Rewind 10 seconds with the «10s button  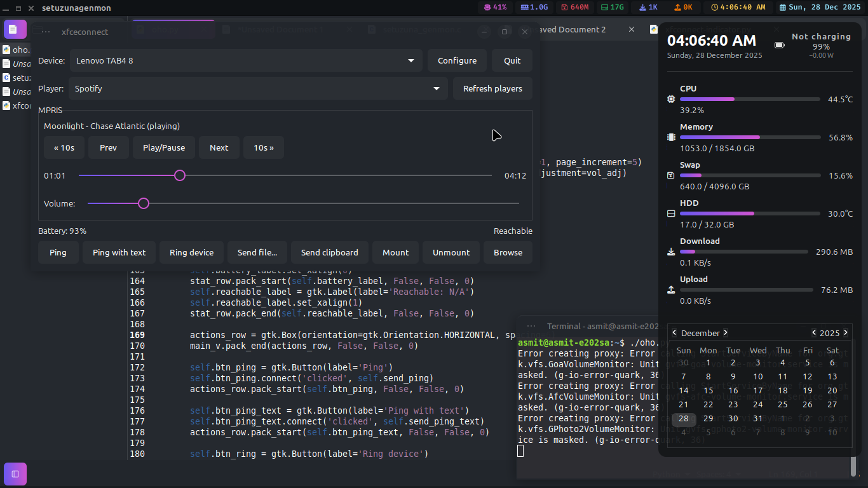64,147
